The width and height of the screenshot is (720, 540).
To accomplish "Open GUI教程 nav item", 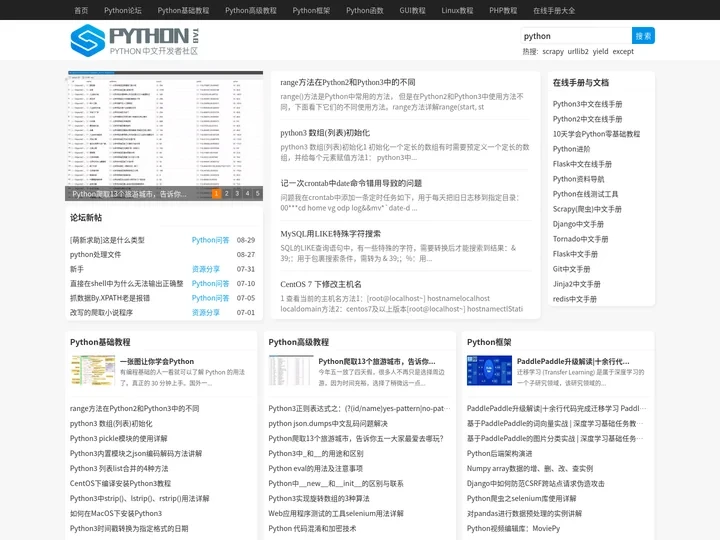I will coord(412,10).
